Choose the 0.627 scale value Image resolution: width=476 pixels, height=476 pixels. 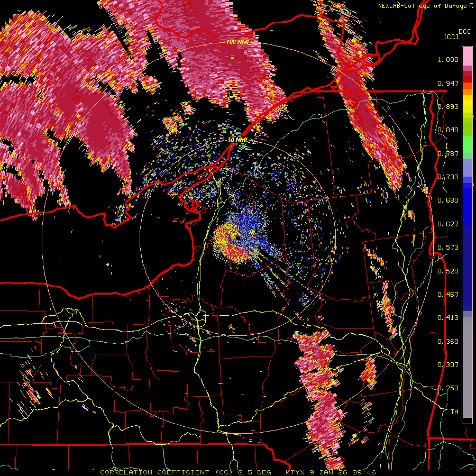[x=448, y=224]
